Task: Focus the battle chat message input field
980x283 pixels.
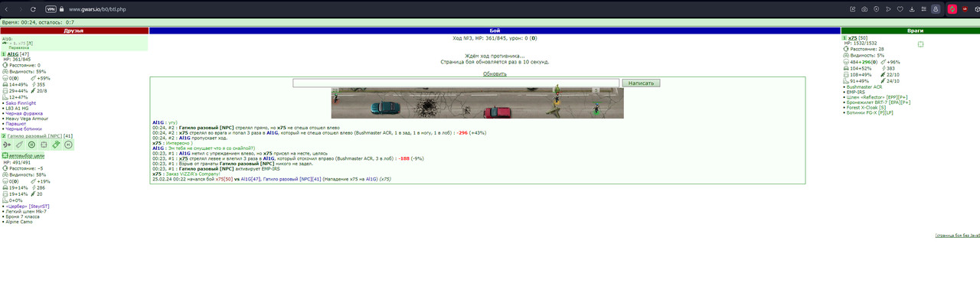Action: click(x=456, y=83)
